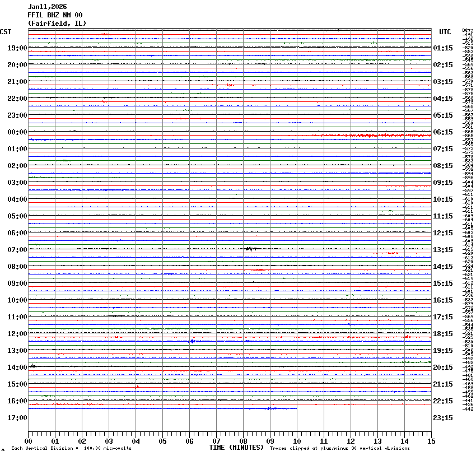The height and width of the screenshot is (456, 476).
Task: Click the 07:00 CST row label
Action: click(x=17, y=250)
